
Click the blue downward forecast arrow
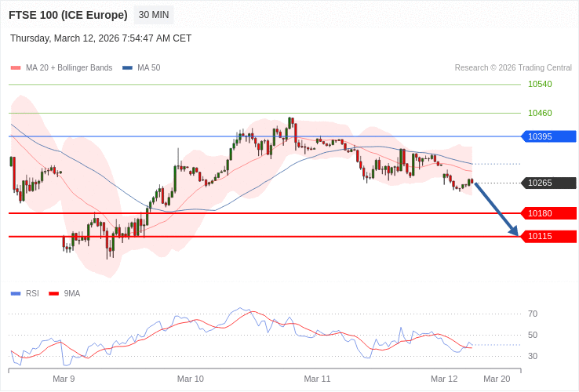(496, 209)
